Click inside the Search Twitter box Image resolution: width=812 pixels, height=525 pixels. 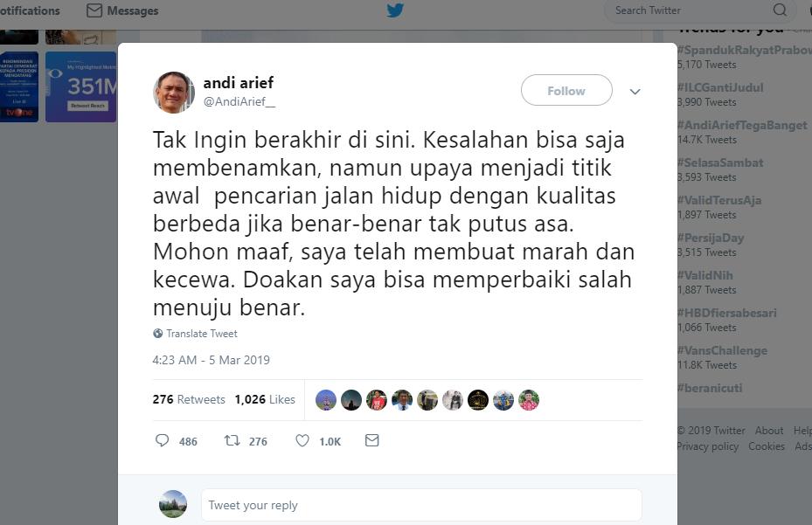pos(694,10)
